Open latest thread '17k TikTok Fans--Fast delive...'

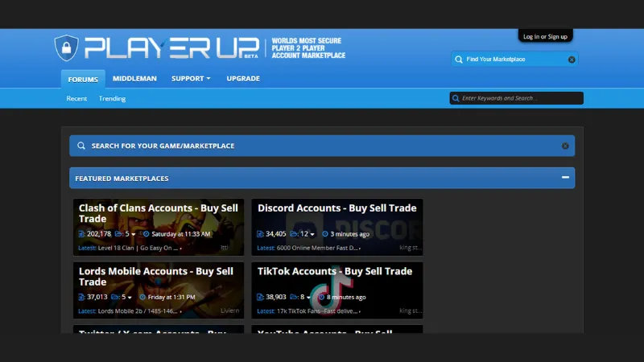(x=317, y=311)
